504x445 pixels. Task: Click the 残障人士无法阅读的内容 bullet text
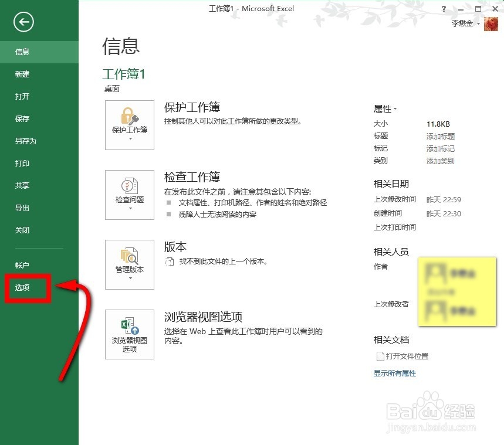coord(218,215)
